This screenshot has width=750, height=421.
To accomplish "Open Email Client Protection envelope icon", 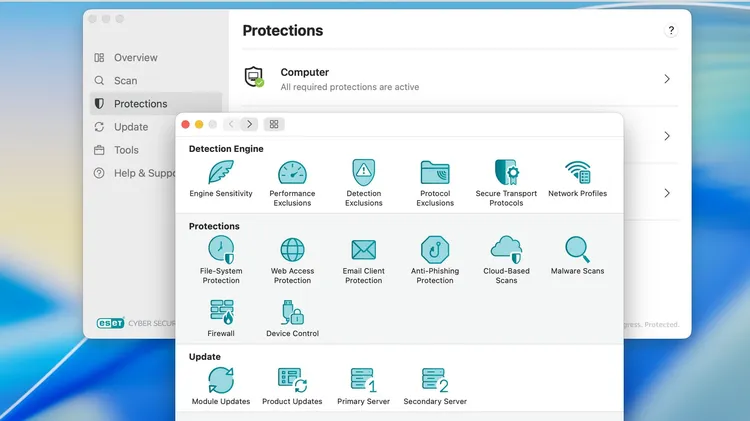I will point(364,250).
